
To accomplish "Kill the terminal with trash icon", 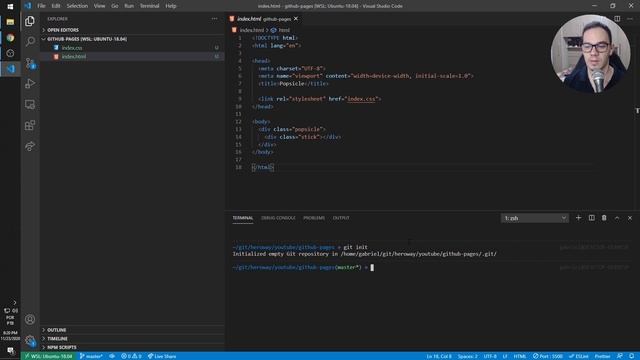I will (604, 218).
